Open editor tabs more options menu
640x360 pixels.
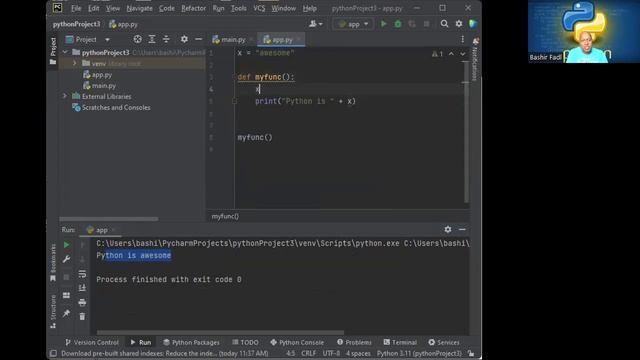pyautogui.click(x=462, y=39)
